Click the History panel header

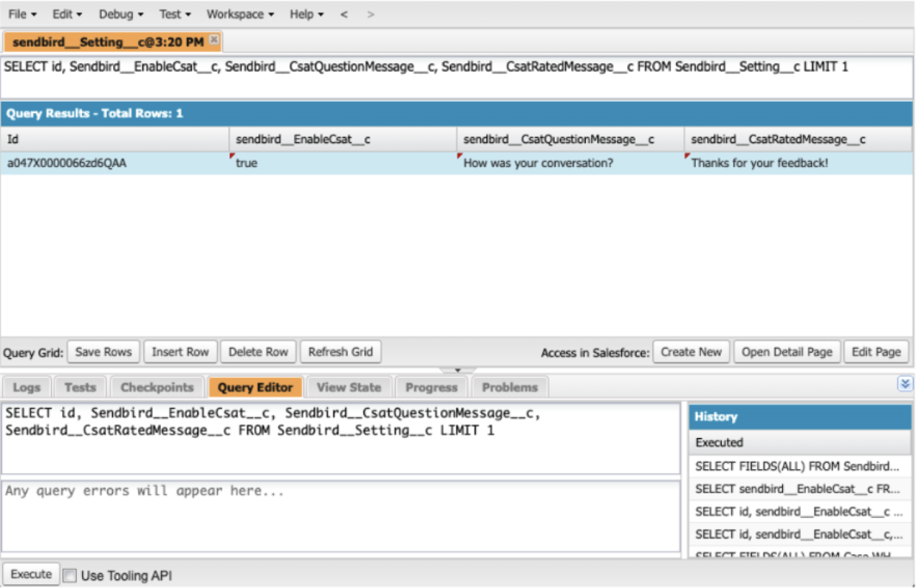click(x=800, y=417)
